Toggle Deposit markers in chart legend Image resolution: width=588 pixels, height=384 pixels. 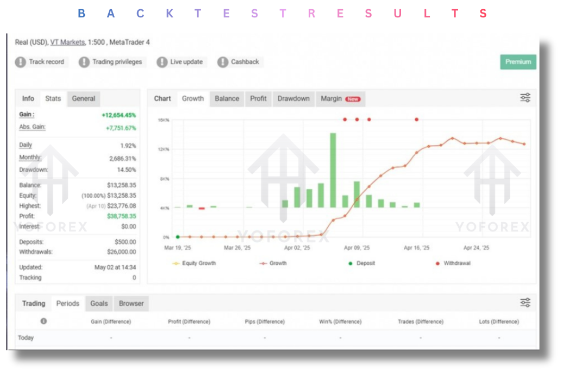361,263
